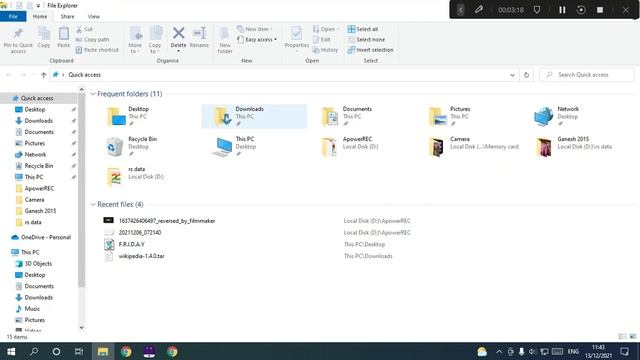
Task: Select the Desktop frequent folder tile
Action: coord(147,116)
